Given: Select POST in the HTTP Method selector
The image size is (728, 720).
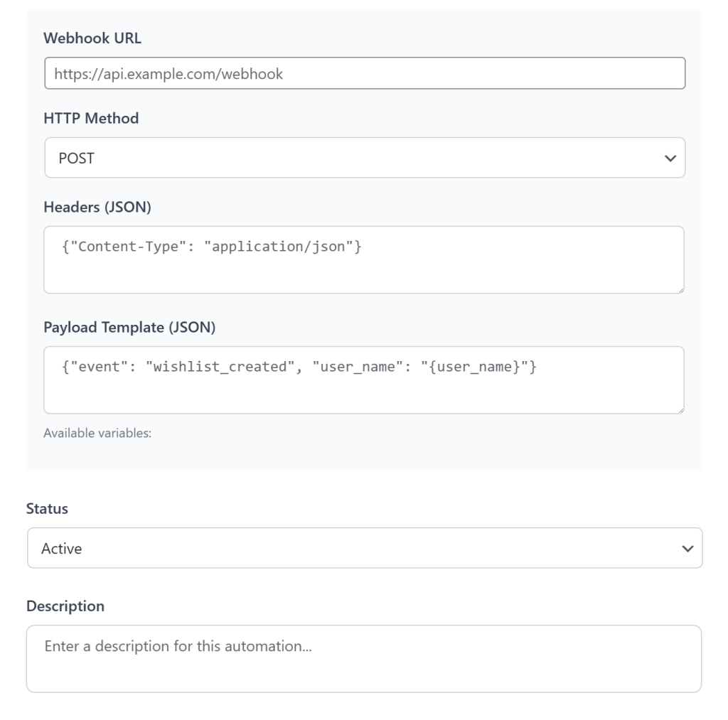Looking at the screenshot, I should click(x=364, y=157).
